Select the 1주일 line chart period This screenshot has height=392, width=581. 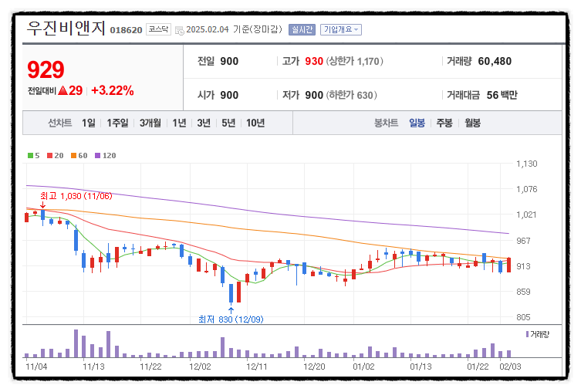tap(117, 123)
